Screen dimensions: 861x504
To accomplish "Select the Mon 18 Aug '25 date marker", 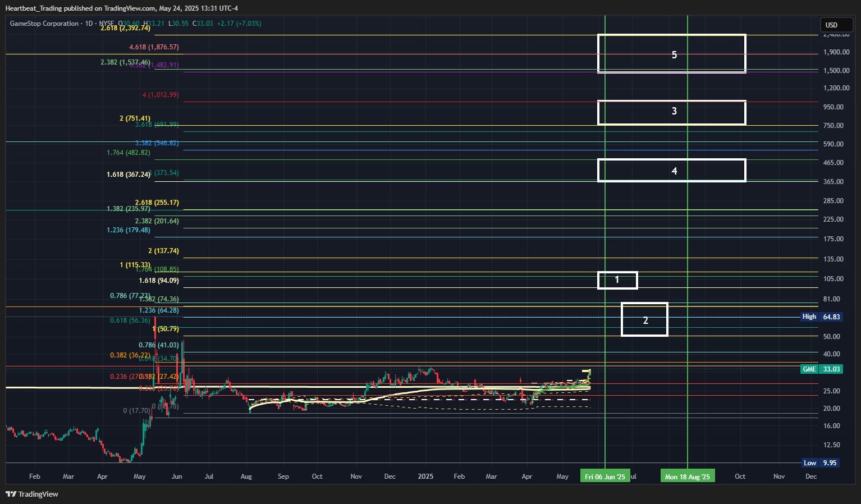I will click(x=688, y=476).
